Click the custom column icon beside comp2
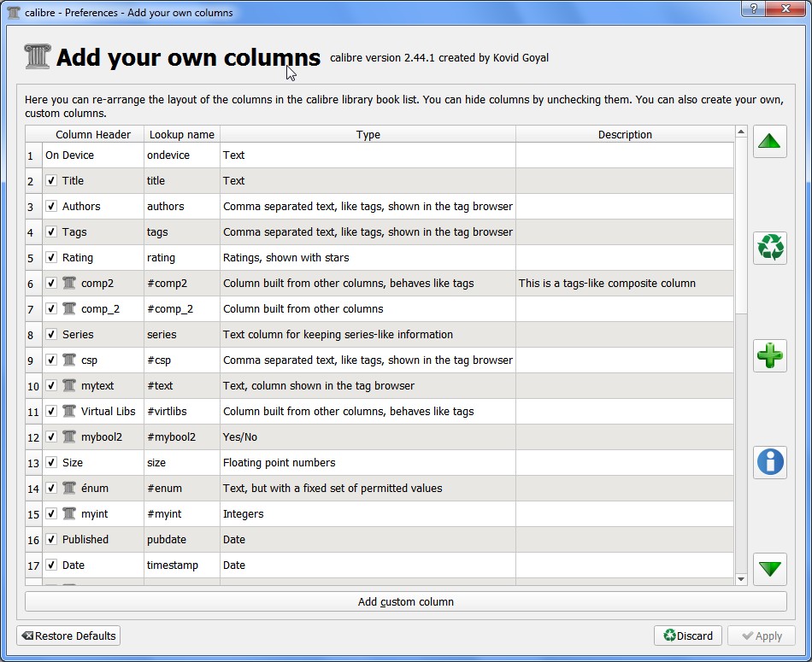This screenshot has width=812, height=662. pos(69,284)
